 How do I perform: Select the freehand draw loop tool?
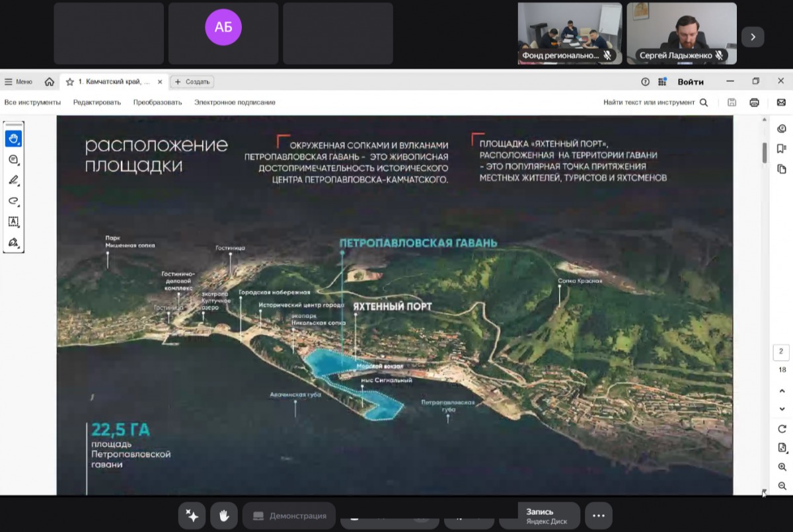[13, 201]
